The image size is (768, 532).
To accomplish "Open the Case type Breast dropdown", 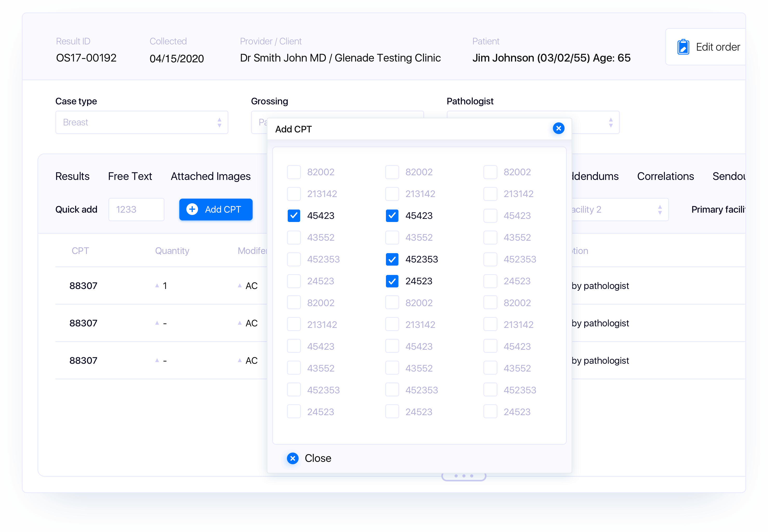I will coord(141,122).
